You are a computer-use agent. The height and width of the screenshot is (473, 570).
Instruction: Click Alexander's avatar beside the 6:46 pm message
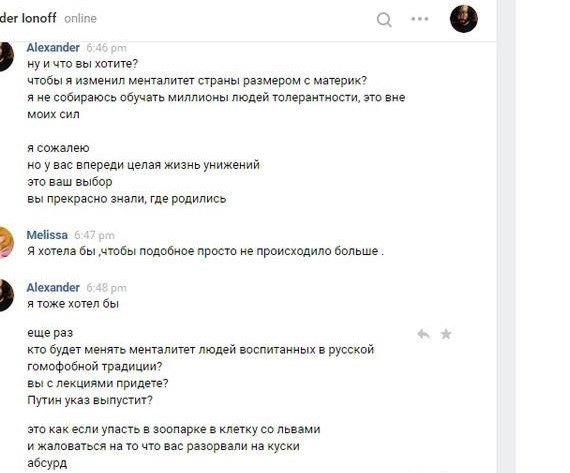click(6, 56)
